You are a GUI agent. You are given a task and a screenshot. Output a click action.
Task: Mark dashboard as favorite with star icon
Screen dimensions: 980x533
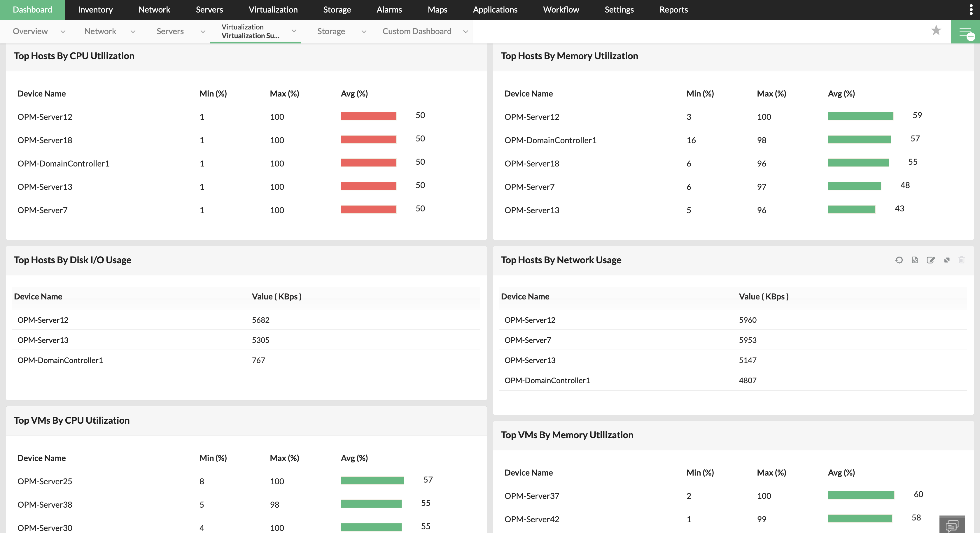pos(936,30)
